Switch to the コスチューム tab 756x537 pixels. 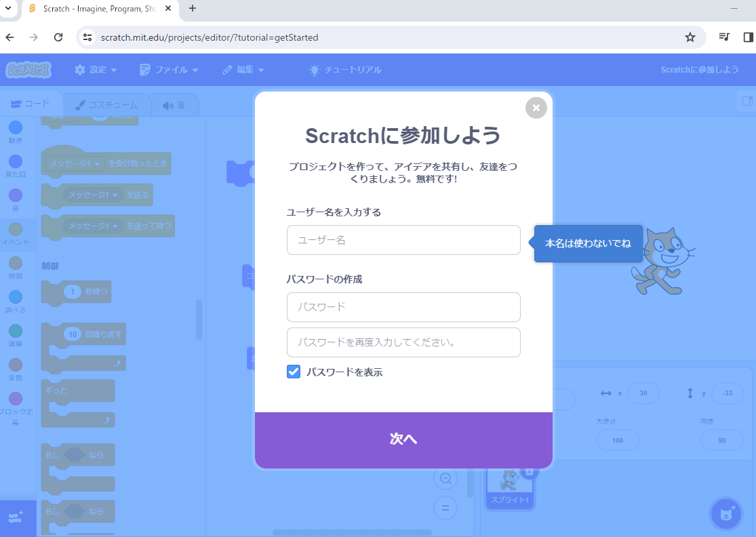click(x=106, y=104)
